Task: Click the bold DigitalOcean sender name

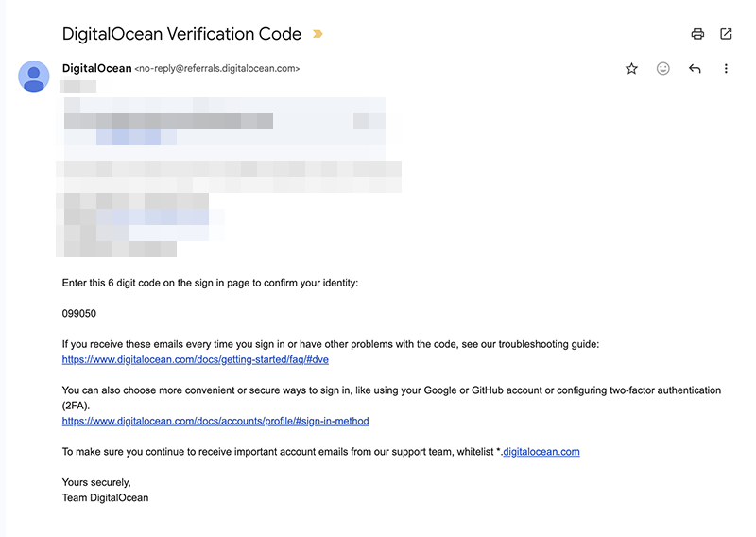Action: pyautogui.click(x=96, y=68)
